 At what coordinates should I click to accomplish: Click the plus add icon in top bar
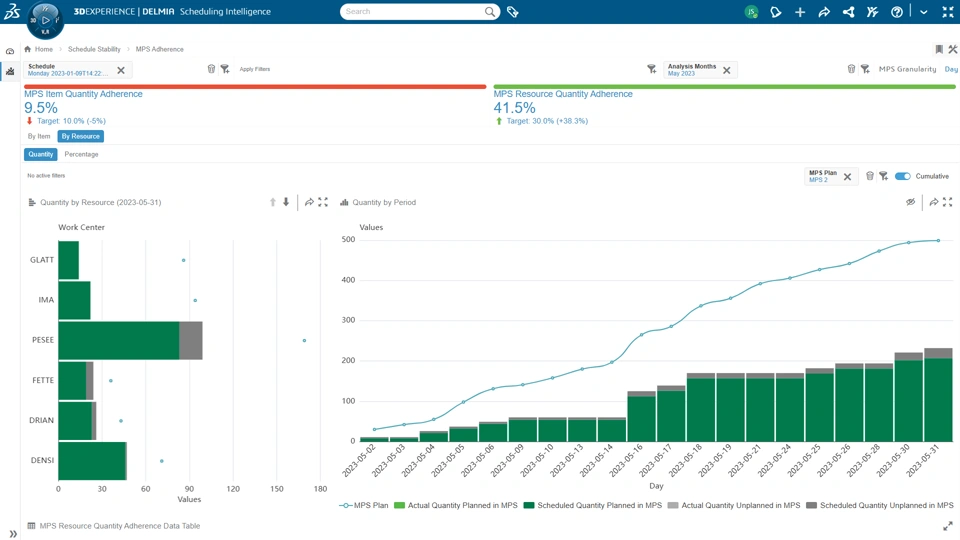coord(800,12)
